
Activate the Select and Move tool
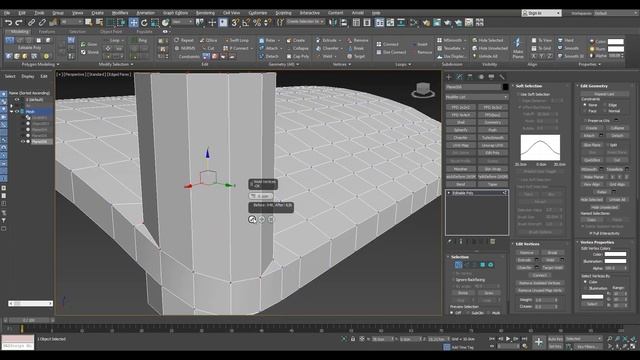(x=133, y=22)
